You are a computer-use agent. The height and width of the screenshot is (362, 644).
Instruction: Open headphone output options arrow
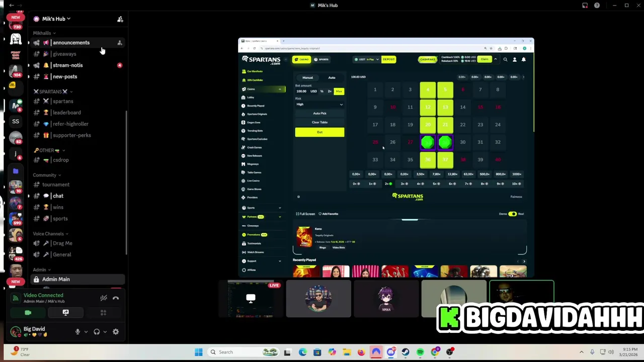coord(105,332)
